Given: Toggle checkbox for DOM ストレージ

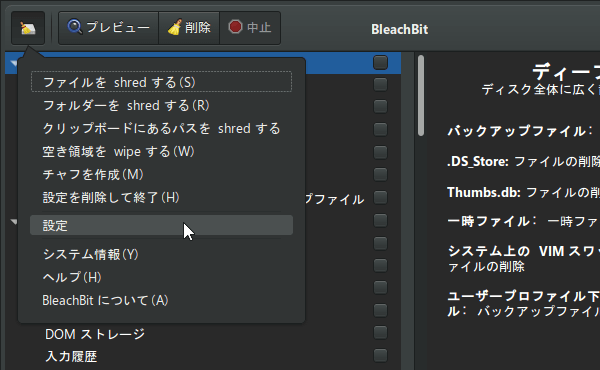Looking at the screenshot, I should point(380,333).
